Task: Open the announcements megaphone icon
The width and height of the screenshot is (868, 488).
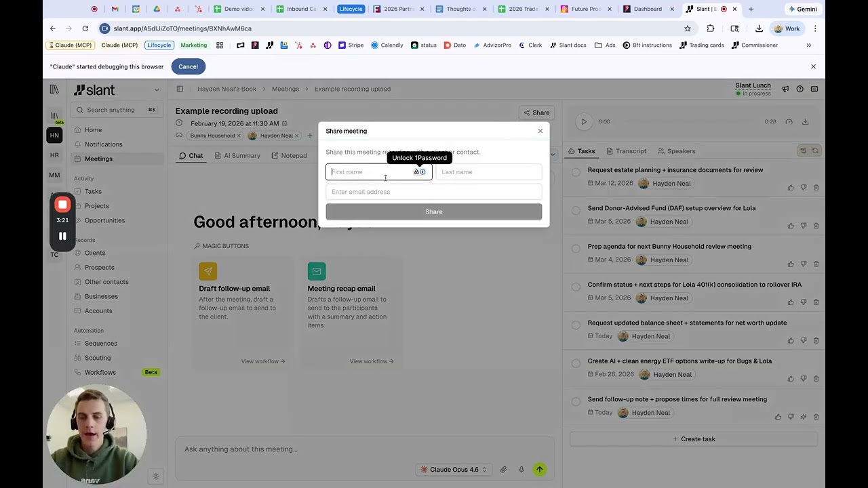Action: click(x=785, y=89)
